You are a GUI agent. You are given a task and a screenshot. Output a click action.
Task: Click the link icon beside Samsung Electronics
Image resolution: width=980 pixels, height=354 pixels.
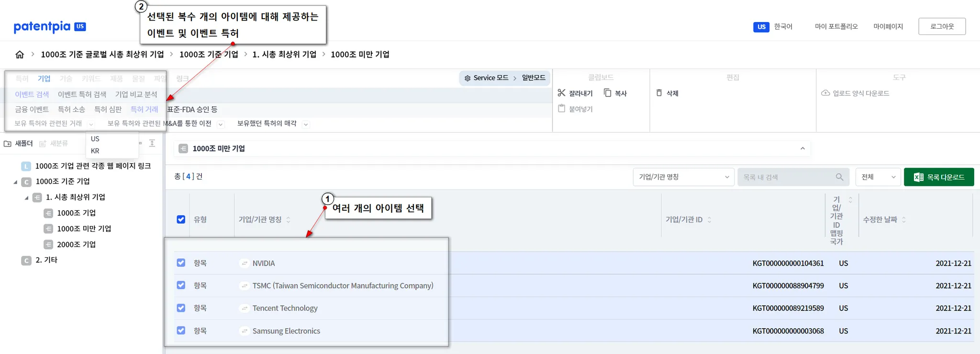[245, 331]
